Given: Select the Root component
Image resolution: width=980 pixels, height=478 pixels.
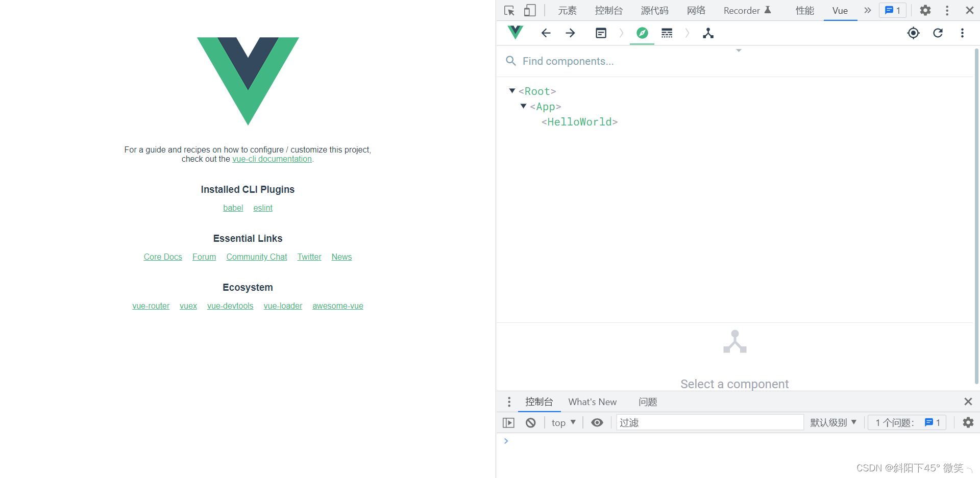Looking at the screenshot, I should point(537,91).
